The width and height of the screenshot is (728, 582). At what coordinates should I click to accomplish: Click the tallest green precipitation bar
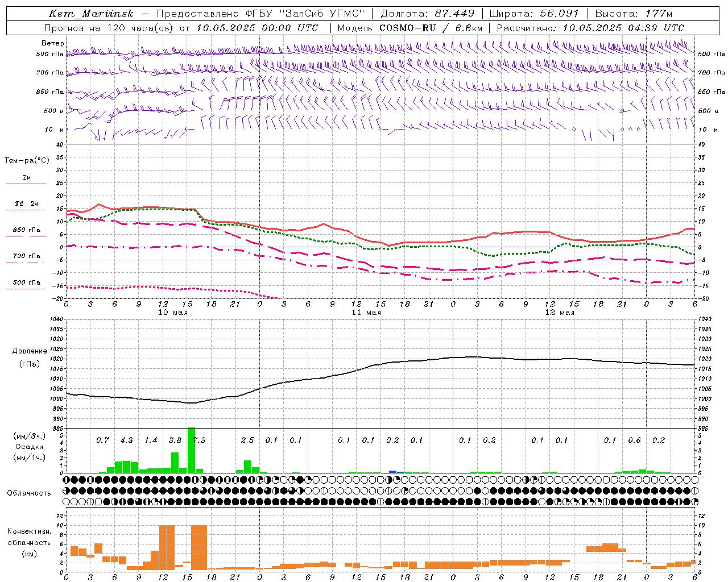tap(191, 450)
